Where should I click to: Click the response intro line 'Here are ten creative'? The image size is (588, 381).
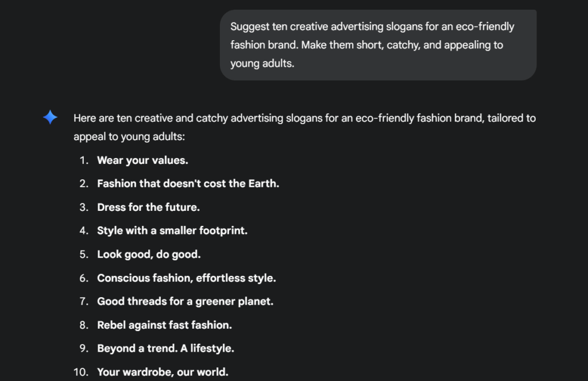point(304,118)
